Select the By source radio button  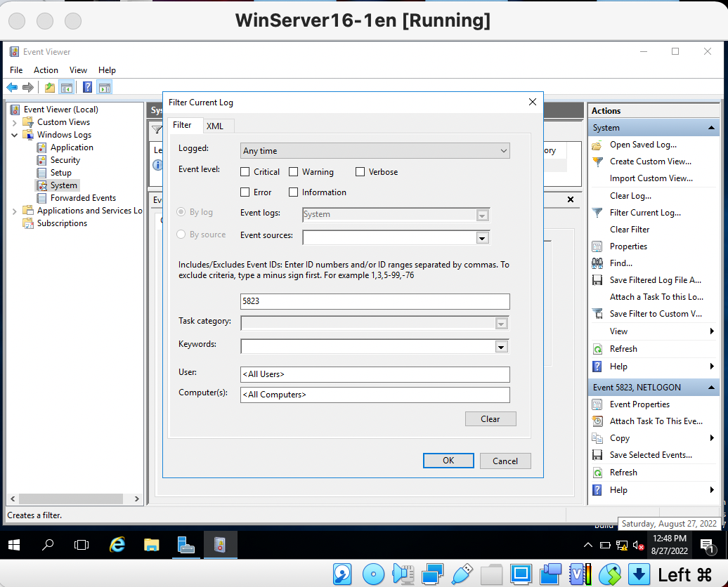pyautogui.click(x=181, y=235)
